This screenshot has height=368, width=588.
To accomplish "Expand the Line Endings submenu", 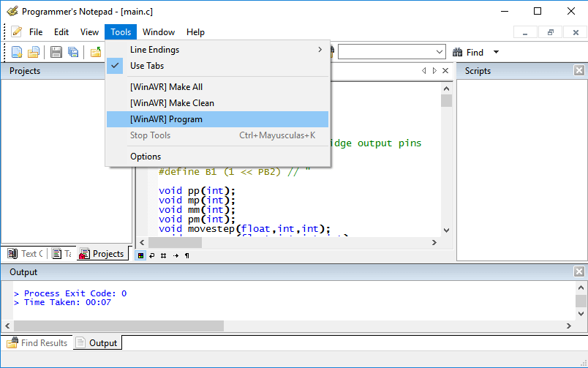I will [x=217, y=50].
